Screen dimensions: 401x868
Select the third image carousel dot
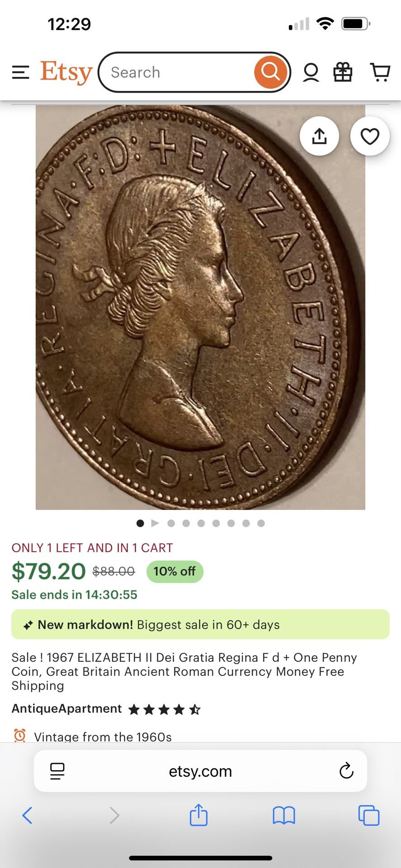(x=171, y=523)
